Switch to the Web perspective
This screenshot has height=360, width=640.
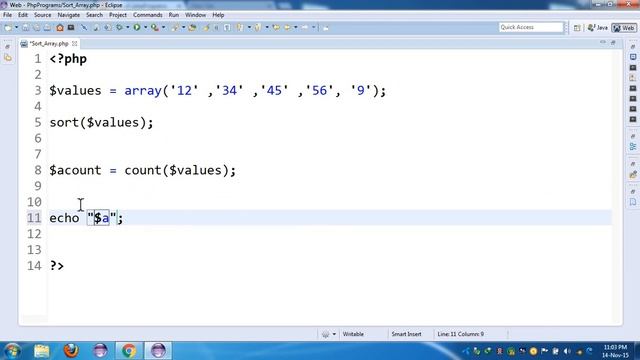click(x=624, y=28)
